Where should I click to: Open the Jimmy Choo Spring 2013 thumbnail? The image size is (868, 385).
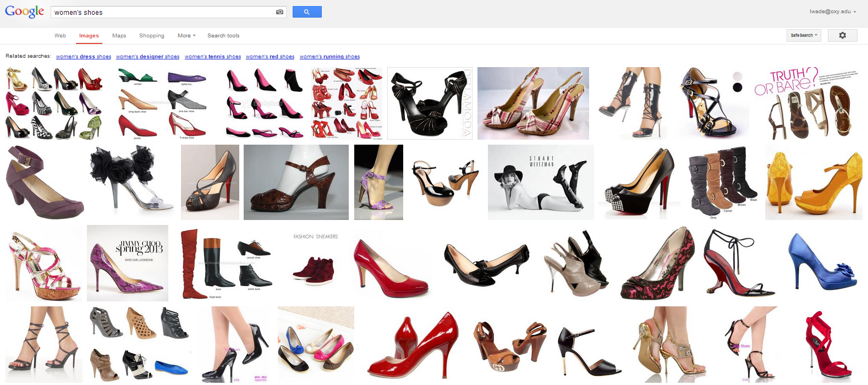point(128,263)
